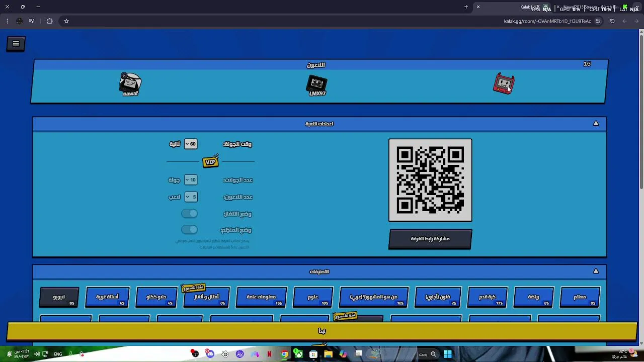Viewport: 644px width, 362px height.
Task: Select the معلومات عامة category
Action: tap(261, 297)
